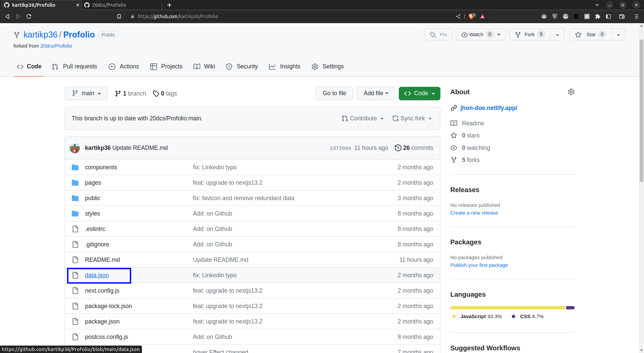Open the data.json file
Image resolution: width=644 pixels, height=353 pixels.
click(97, 275)
